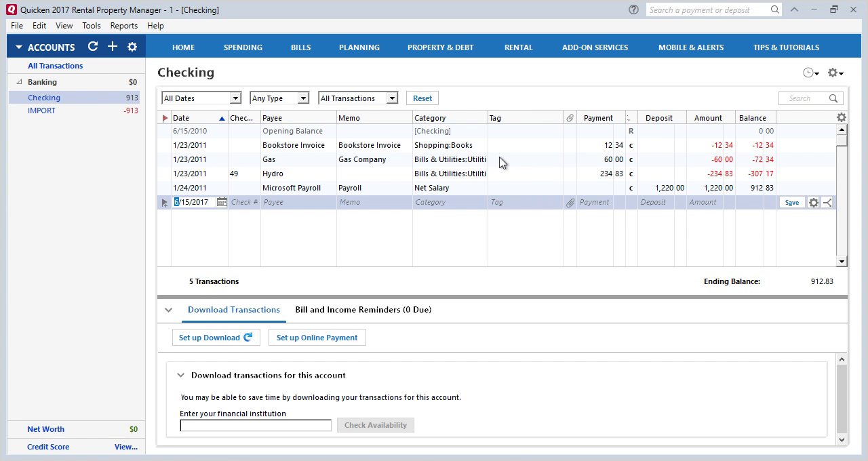Open the register history clock icon
The height and width of the screenshot is (461, 868).
click(x=810, y=73)
